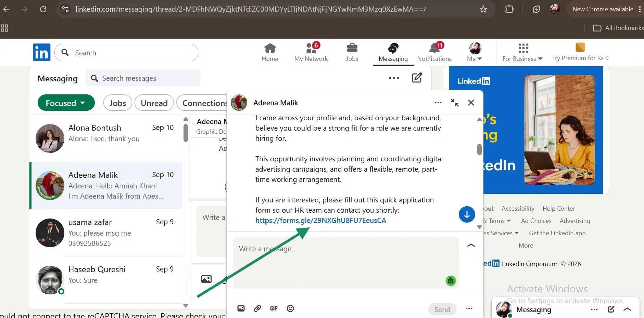Open the Messaging nav tab
The height and width of the screenshot is (318, 644).
point(393,52)
